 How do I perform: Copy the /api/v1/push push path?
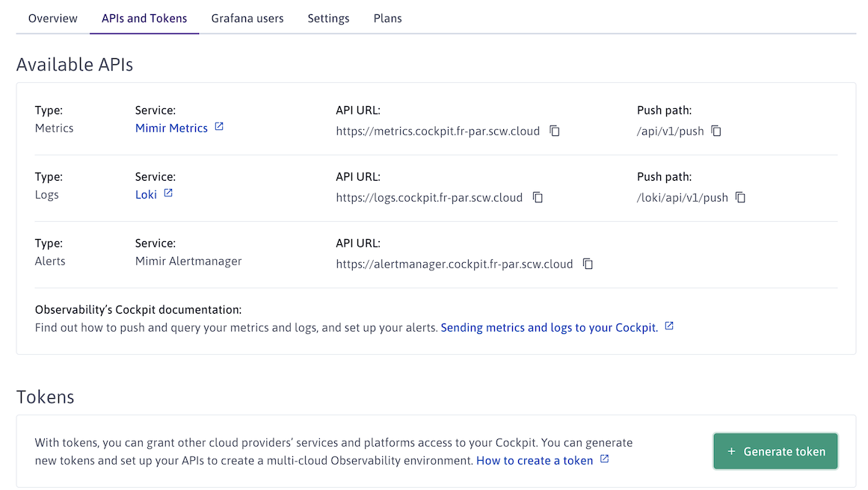point(716,131)
